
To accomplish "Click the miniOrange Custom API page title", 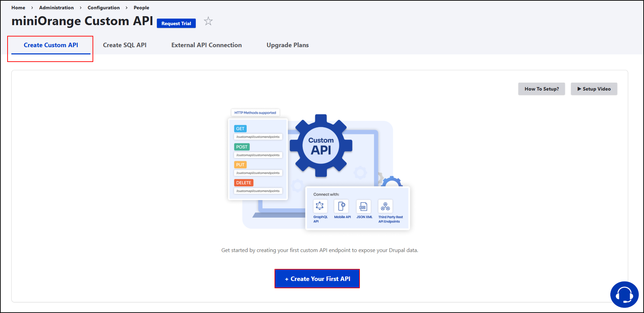I will (x=82, y=21).
